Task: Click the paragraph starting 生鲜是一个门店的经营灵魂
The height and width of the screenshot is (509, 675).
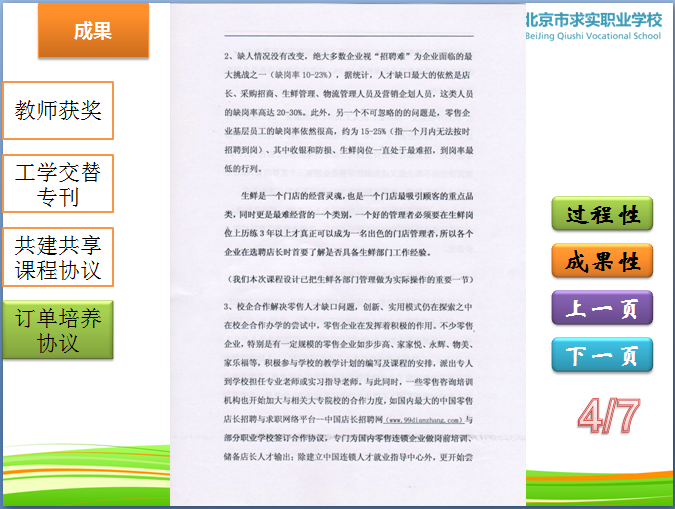Action: point(348,224)
